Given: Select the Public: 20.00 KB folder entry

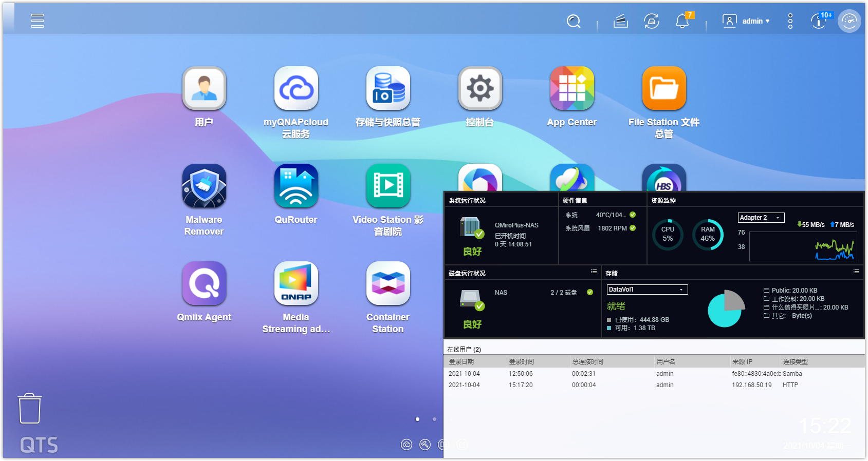Looking at the screenshot, I should (x=790, y=291).
